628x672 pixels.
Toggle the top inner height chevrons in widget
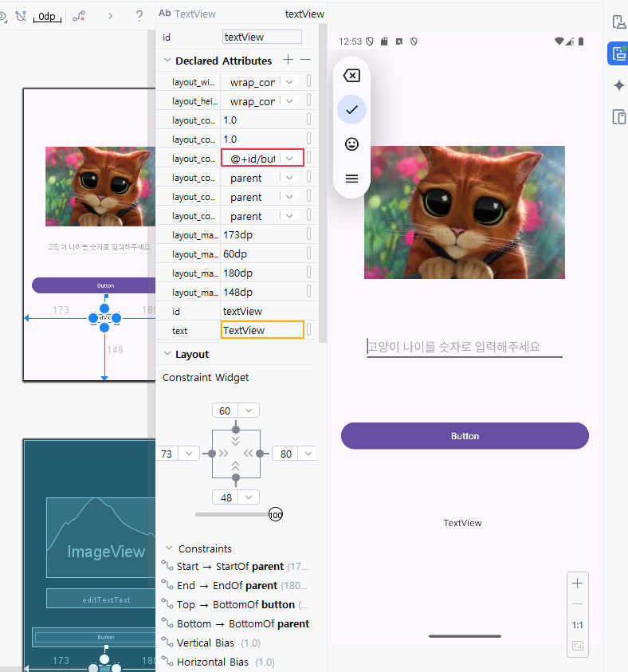point(236,441)
